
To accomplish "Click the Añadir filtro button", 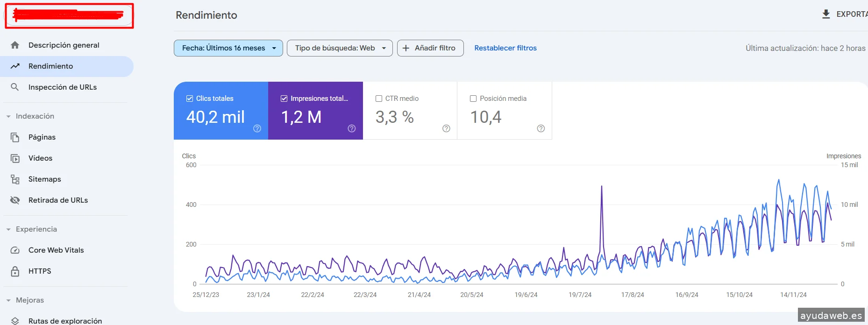I will pyautogui.click(x=430, y=48).
